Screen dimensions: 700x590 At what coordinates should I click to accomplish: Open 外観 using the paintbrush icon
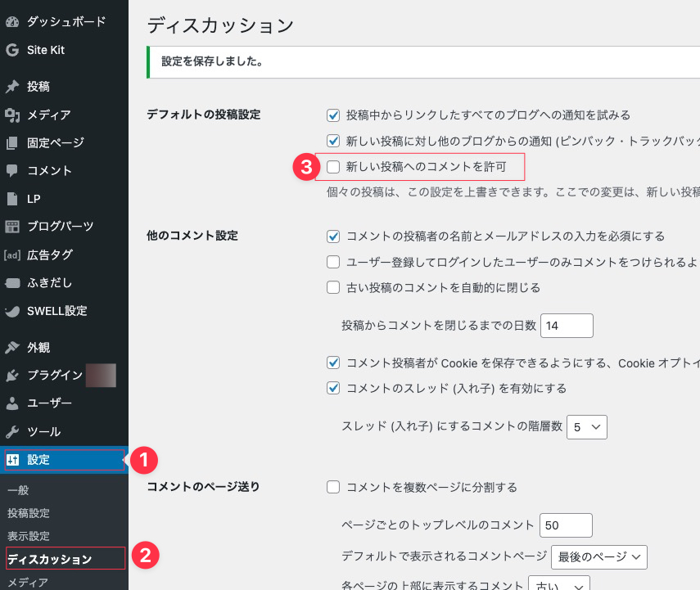[x=12, y=348]
